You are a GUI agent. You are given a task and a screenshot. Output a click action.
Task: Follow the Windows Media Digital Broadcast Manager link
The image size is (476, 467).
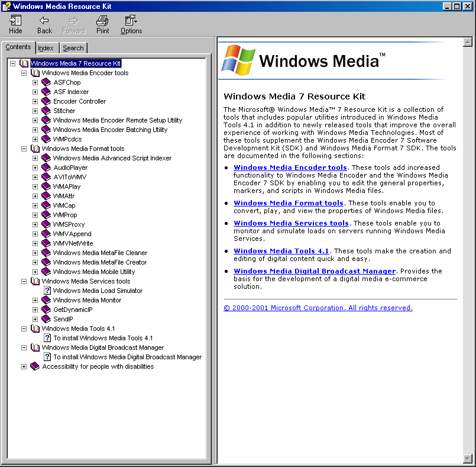tap(315, 271)
